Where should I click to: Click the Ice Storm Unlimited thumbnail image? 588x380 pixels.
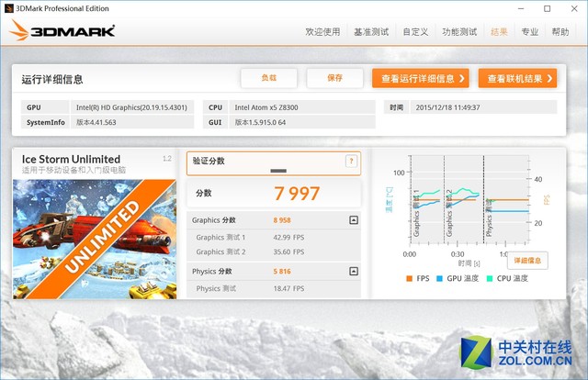point(95,239)
